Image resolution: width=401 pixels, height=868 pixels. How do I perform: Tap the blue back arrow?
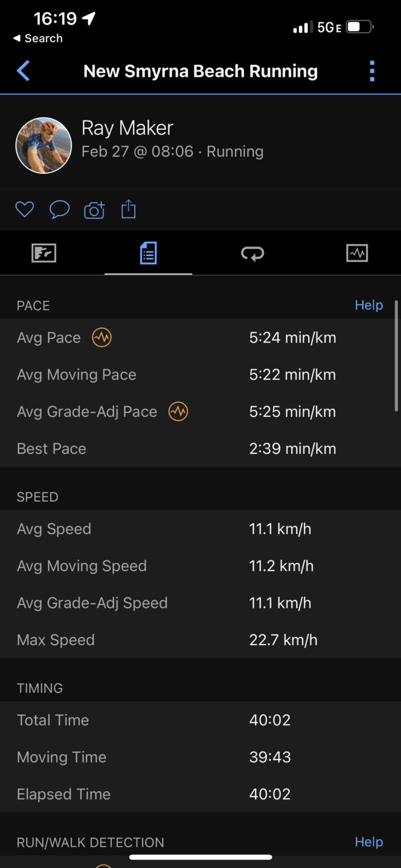pyautogui.click(x=23, y=71)
